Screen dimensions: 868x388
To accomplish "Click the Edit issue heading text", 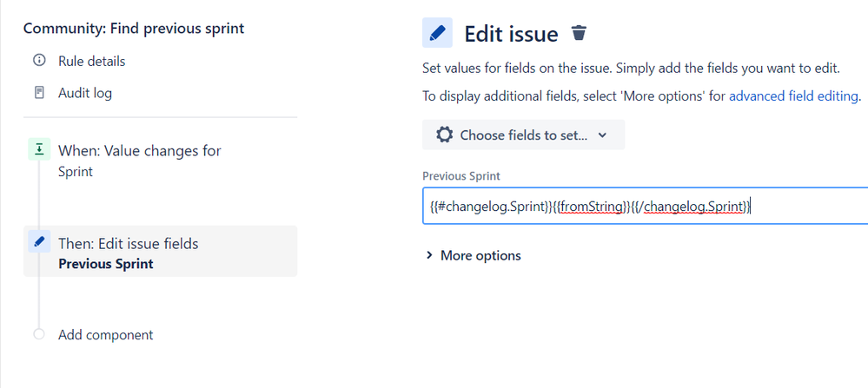I will 511,34.
